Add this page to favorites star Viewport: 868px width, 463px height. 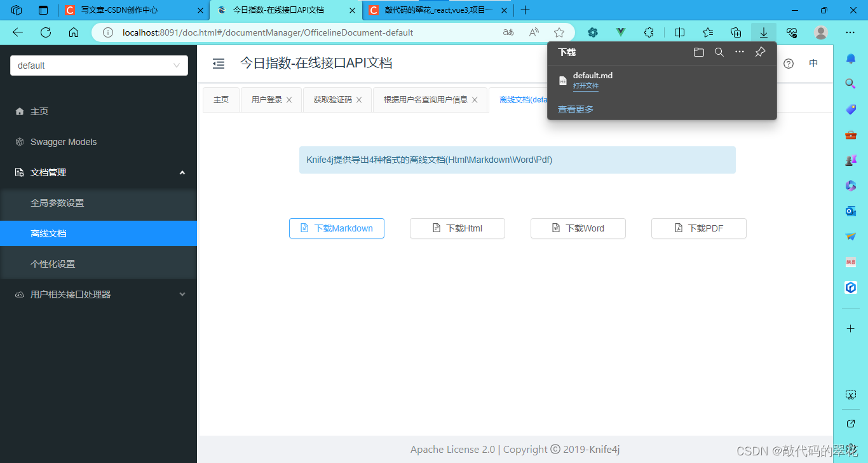point(559,32)
